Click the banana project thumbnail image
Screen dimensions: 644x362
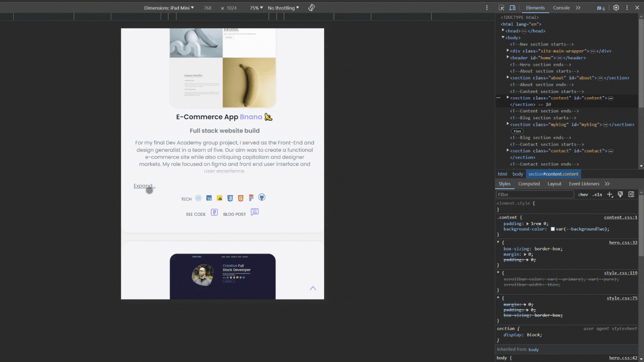coord(222,68)
